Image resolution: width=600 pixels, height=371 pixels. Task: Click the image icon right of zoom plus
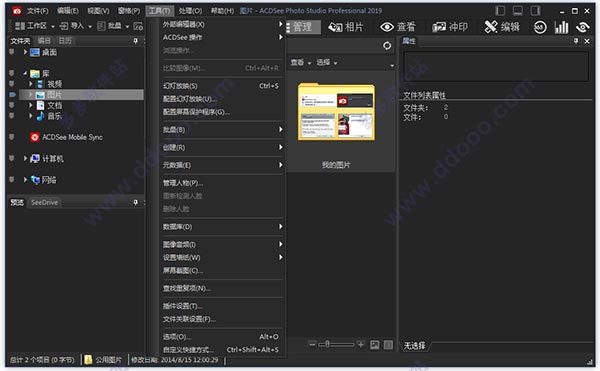pyautogui.click(x=375, y=345)
